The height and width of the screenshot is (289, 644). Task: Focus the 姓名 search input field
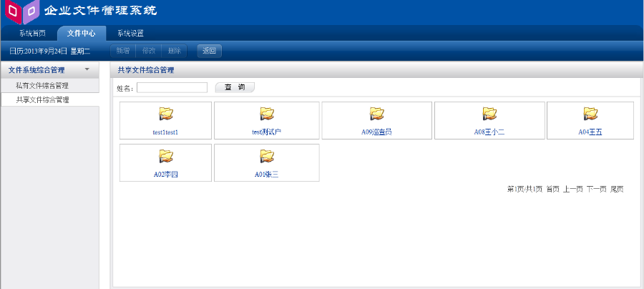[x=172, y=87]
